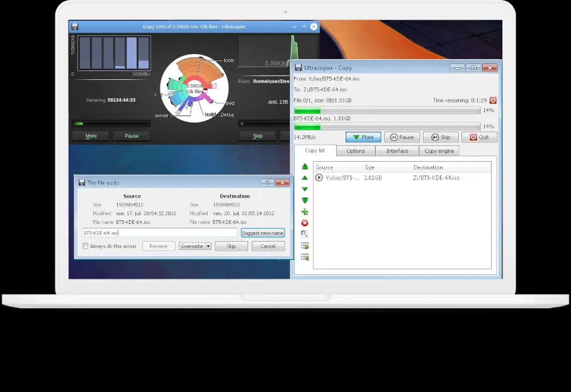
Task: Click the file name field containing BT5-KDE-64.iso
Action: coord(160,233)
